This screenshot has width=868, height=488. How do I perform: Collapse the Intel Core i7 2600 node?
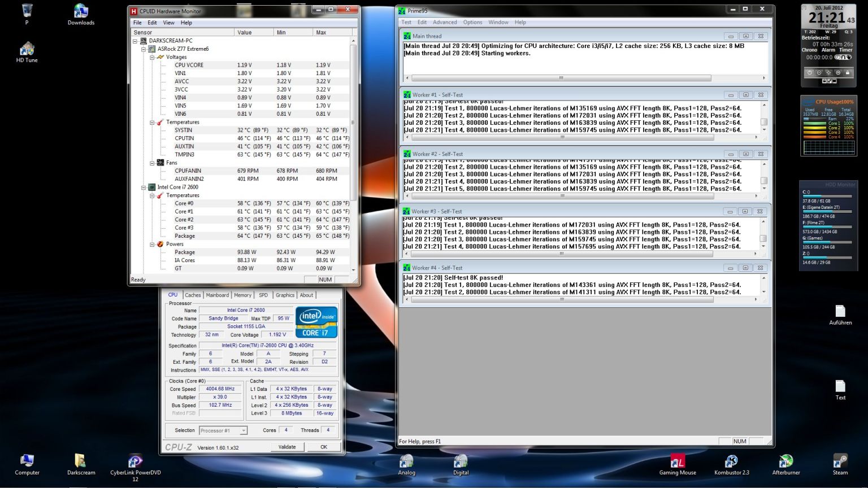(144, 187)
